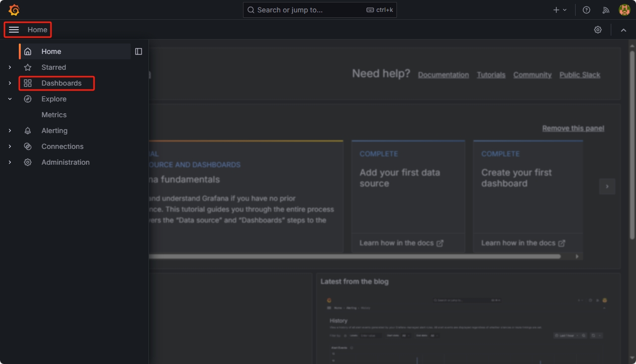This screenshot has height=364, width=636.
Task: Click the right arrow of horizontal scrollbar
Action: click(x=577, y=256)
